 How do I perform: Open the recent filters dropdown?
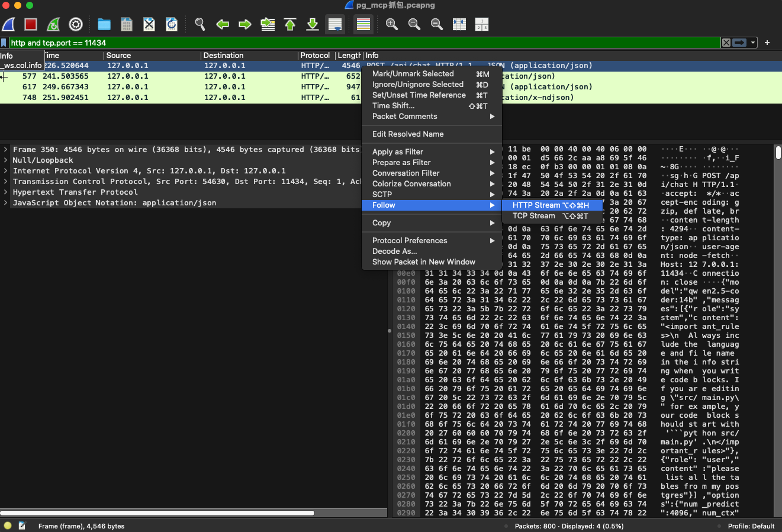[x=753, y=43]
